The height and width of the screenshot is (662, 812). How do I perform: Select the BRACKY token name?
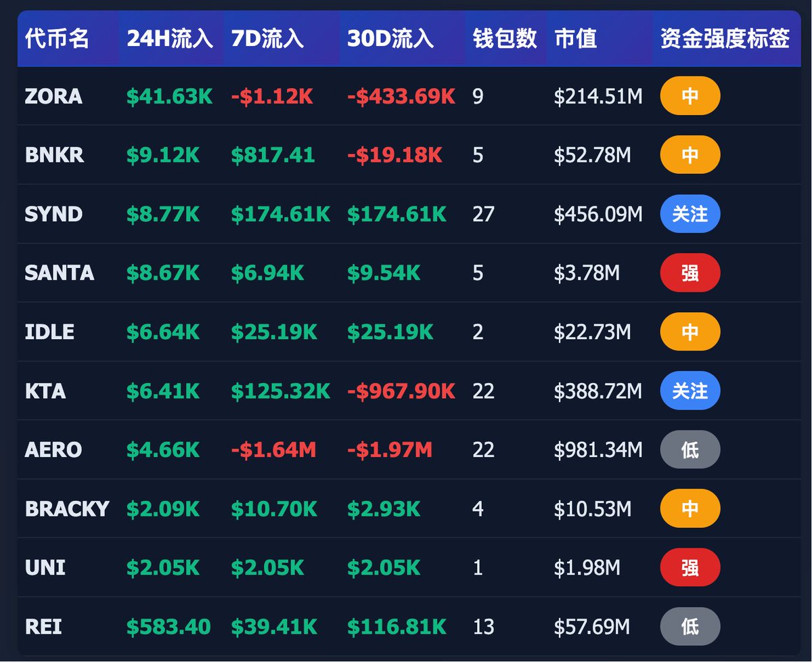coord(67,508)
